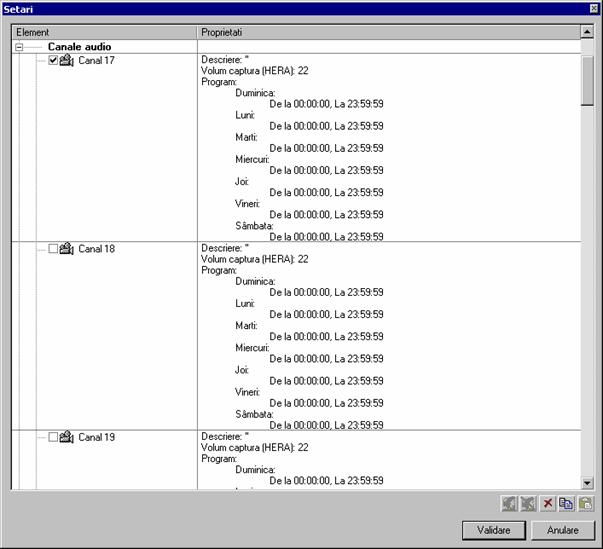Click the second greyed-out toolbar icon
This screenshot has width=603, height=549.
click(x=529, y=503)
